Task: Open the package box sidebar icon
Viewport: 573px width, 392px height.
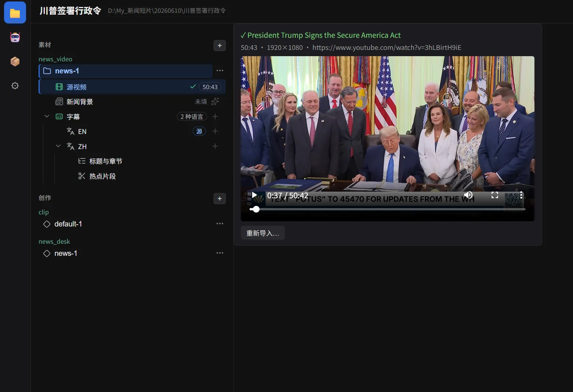Action: pos(15,61)
